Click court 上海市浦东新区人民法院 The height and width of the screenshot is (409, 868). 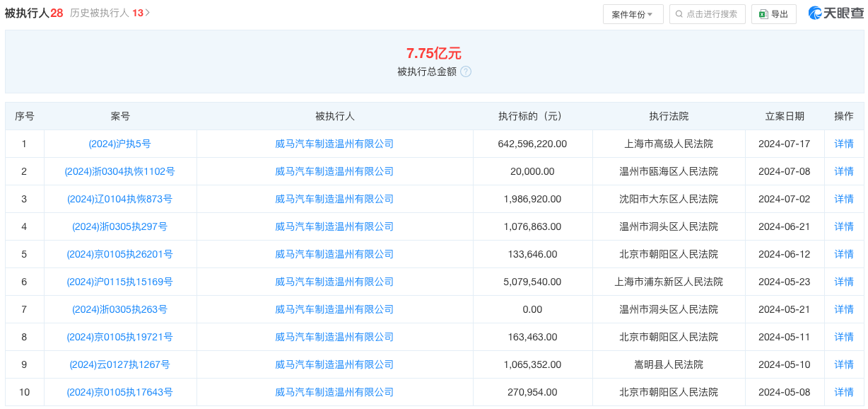coord(669,282)
